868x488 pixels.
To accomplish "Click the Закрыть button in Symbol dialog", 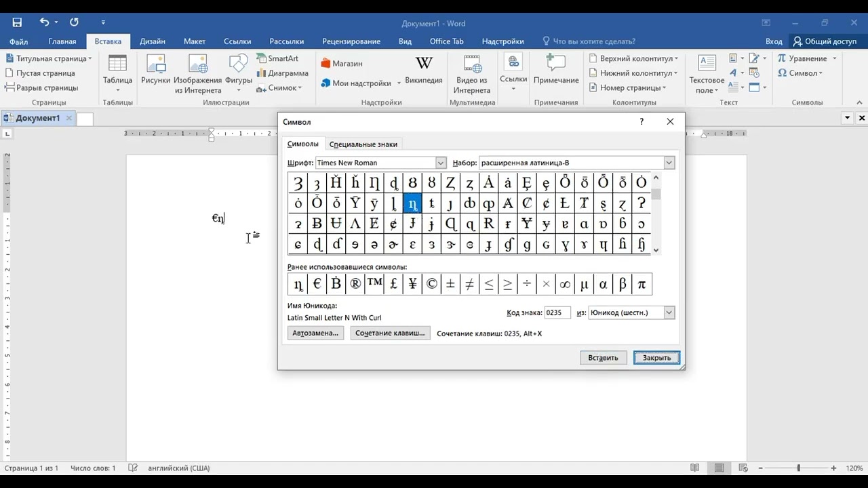I will click(656, 358).
